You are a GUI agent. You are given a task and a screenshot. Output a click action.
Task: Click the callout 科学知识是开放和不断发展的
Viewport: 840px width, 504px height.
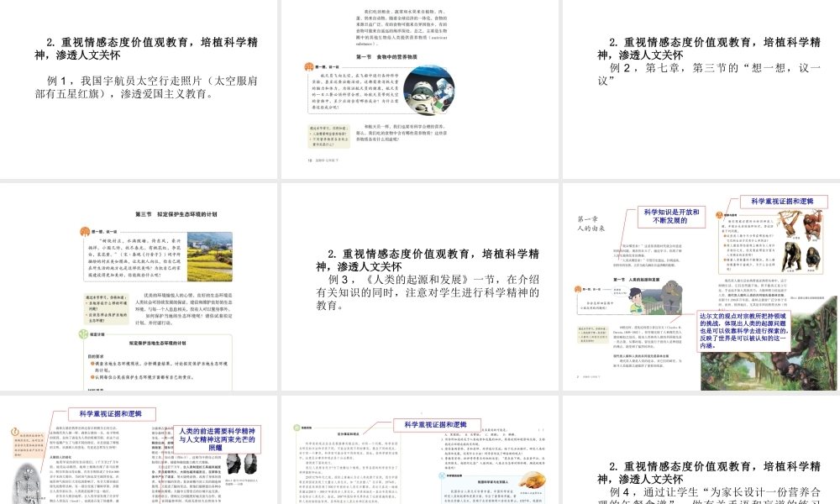click(670, 217)
